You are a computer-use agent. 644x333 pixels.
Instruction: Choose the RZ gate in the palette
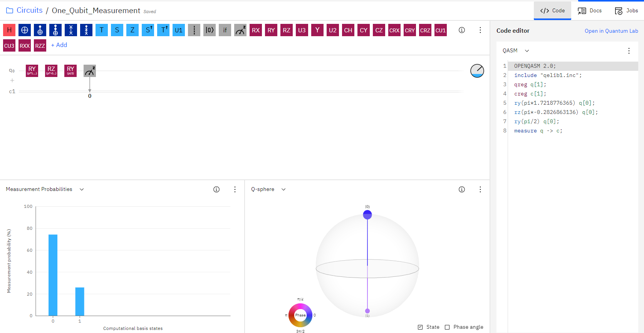coord(287,30)
